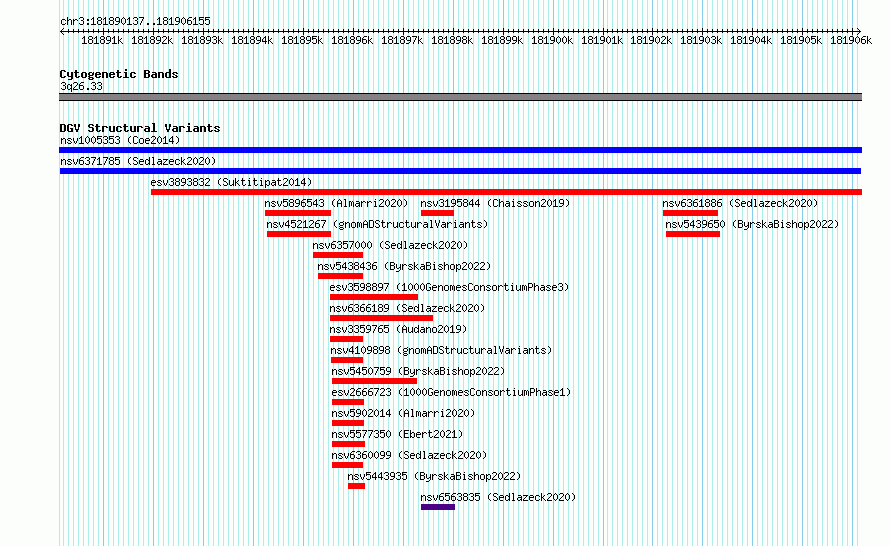Click the red bar under esv2666723
The height and width of the screenshot is (546, 890).
[x=348, y=402]
